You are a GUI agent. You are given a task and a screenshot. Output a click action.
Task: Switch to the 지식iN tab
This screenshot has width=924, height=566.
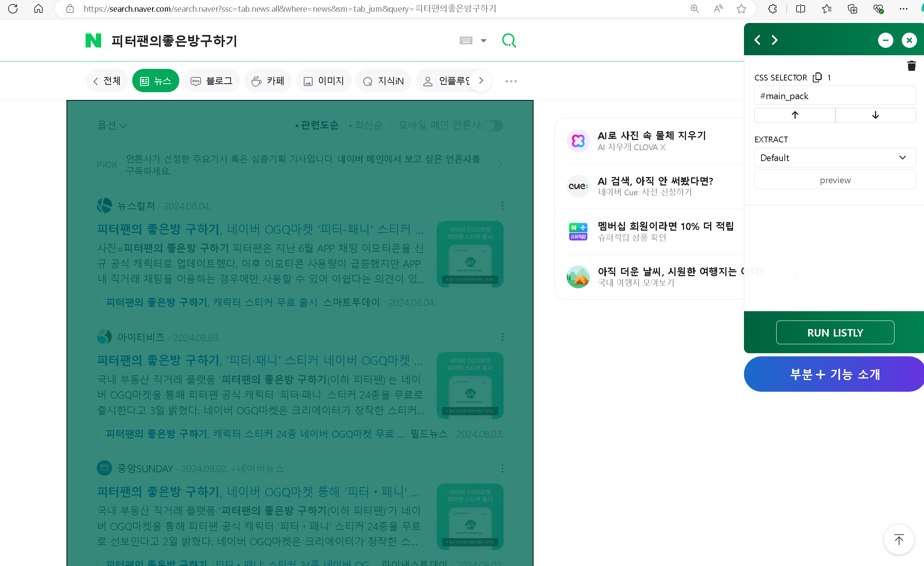click(383, 81)
